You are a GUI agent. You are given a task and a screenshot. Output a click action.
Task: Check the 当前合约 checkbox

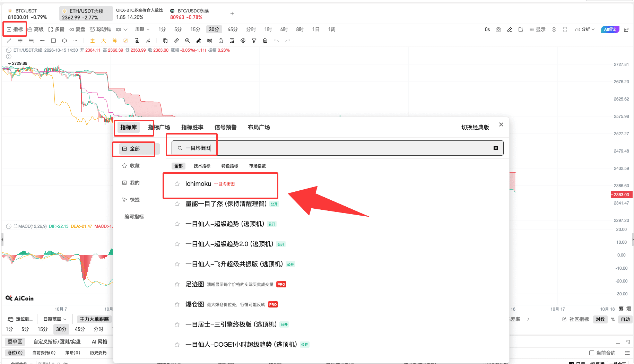[592, 353]
